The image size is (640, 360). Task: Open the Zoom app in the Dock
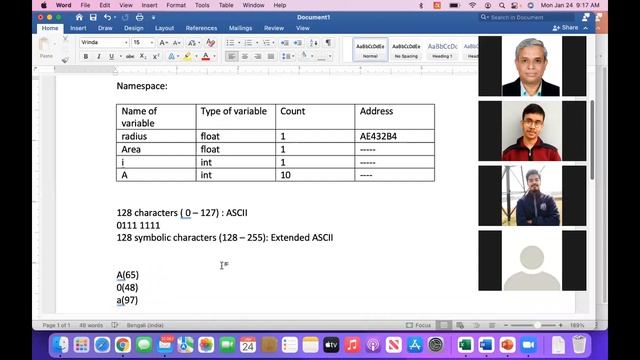tap(528, 345)
